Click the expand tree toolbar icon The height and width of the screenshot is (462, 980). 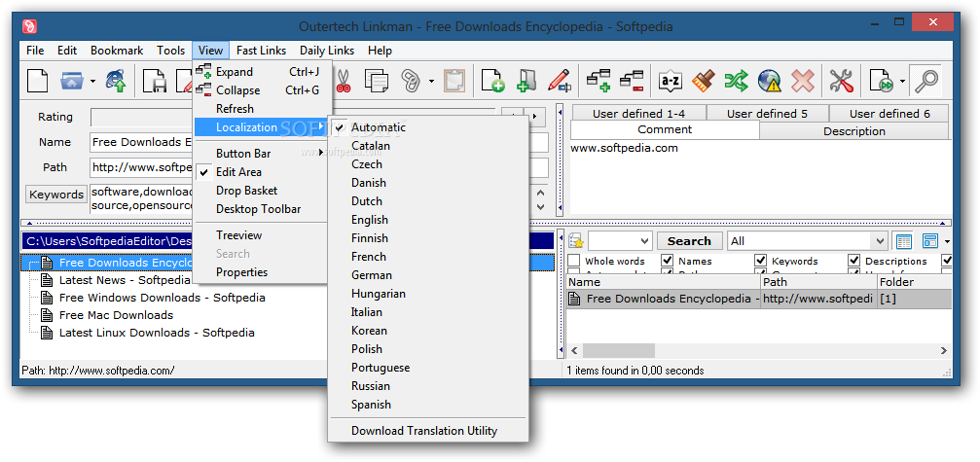tap(599, 81)
